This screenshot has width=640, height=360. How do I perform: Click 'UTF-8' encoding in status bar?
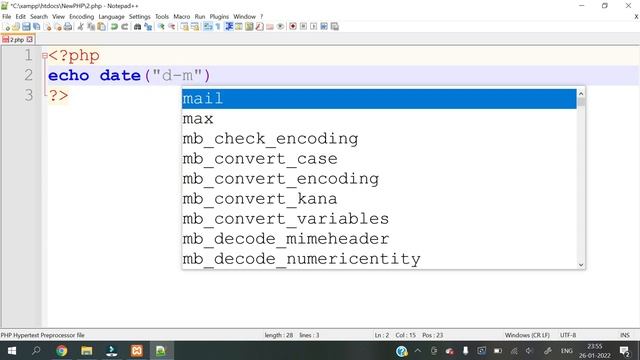568,335
